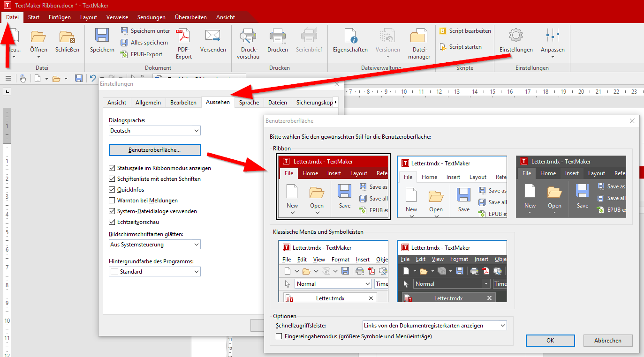Open Allgemein tab in Einstellungen
This screenshot has height=357, width=644.
148,102
